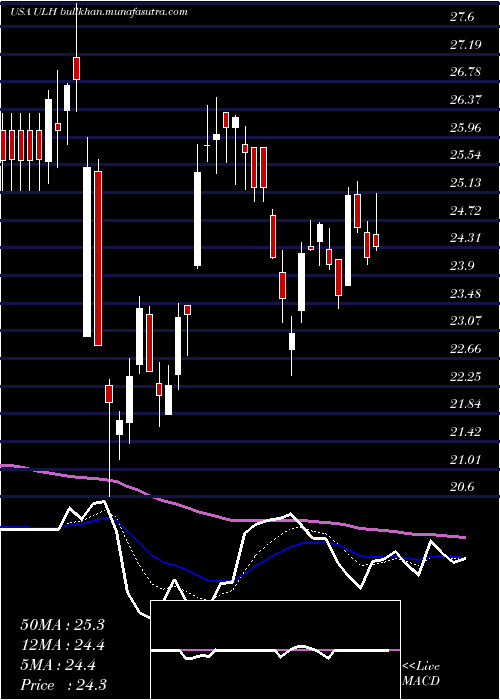This screenshot has width=500, height=700.
Task: Click the 20.6 price axis label
Action: pos(462,487)
